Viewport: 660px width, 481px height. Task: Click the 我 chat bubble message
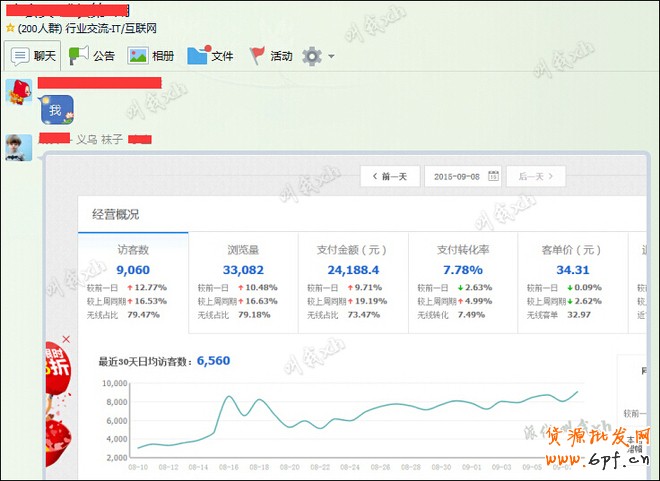[x=56, y=110]
